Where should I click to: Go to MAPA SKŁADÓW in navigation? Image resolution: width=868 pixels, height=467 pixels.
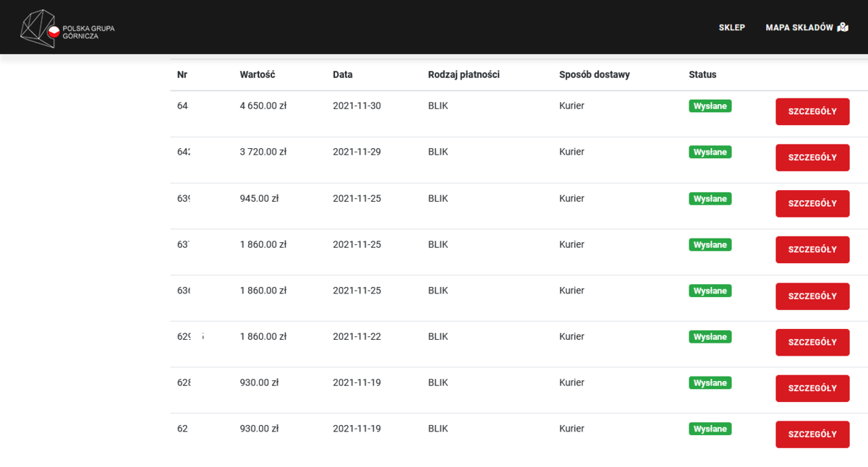pos(799,27)
